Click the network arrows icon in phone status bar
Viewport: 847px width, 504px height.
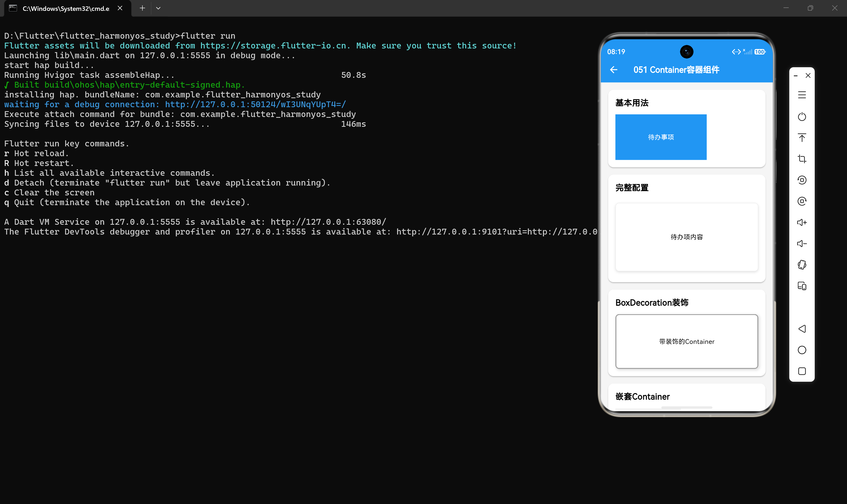[736, 52]
